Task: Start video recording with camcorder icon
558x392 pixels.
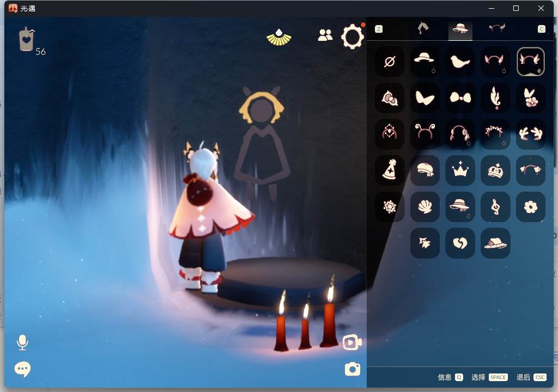Action: pyautogui.click(x=353, y=342)
